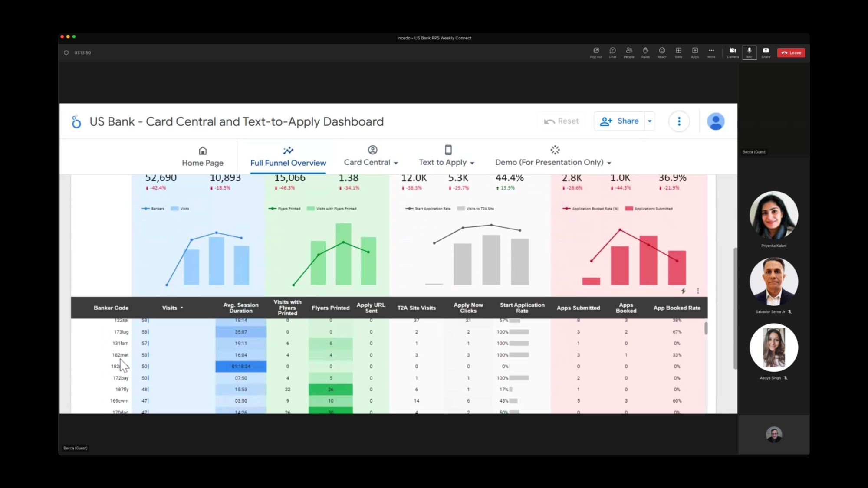Image resolution: width=868 pixels, height=488 pixels.
Task: Open the Chat panel icon
Action: click(x=612, y=52)
